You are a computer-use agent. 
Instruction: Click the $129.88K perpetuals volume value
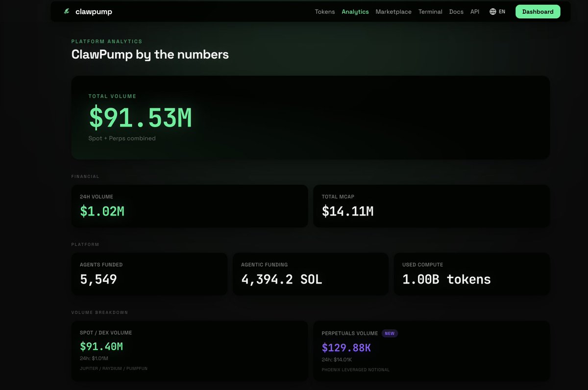click(346, 348)
